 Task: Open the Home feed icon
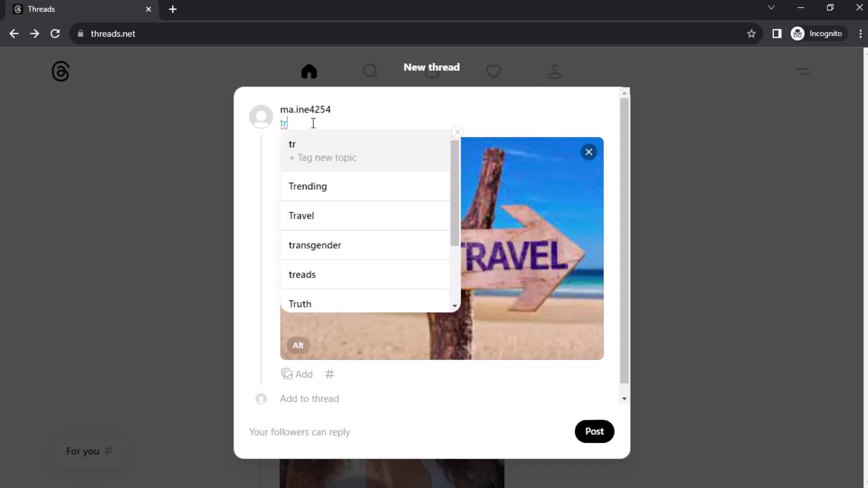[309, 71]
